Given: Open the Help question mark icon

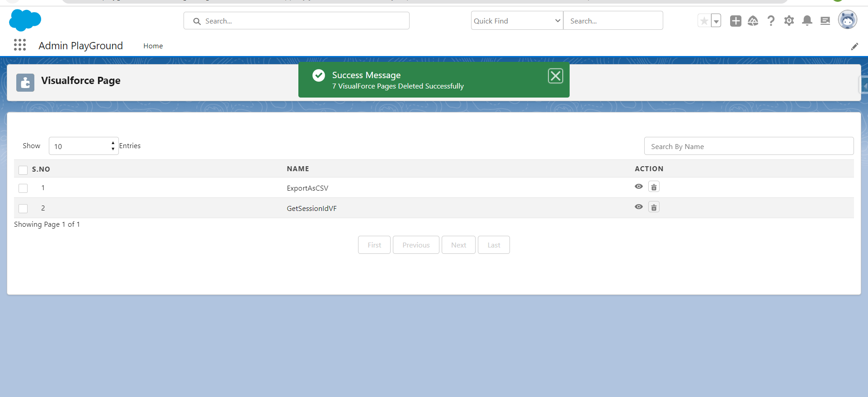Looking at the screenshot, I should pyautogui.click(x=771, y=21).
